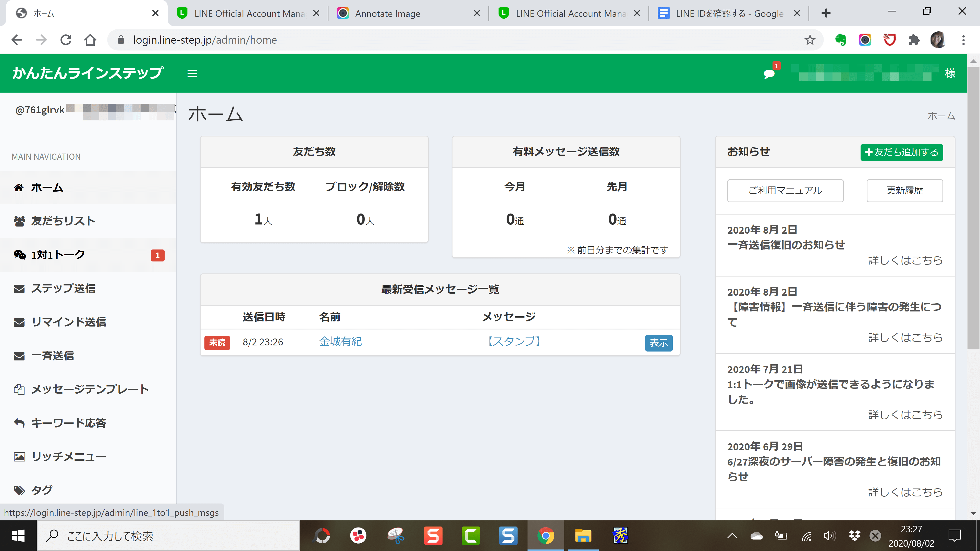Open the Chrome extensions puzzle icon
980x551 pixels.
coord(914,40)
